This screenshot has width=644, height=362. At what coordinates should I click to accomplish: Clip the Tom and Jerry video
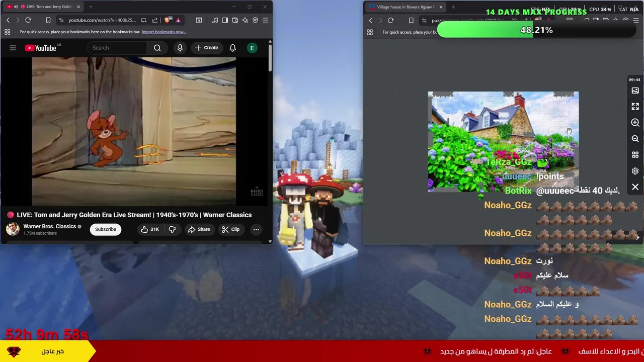(230, 229)
